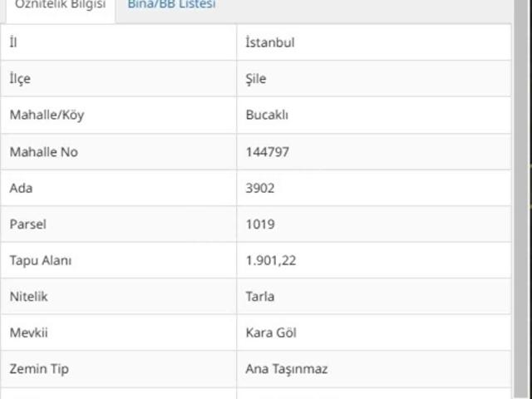Switch to the Bina/BB Listesi tab
The width and height of the screenshot is (532, 399).
[x=171, y=5]
